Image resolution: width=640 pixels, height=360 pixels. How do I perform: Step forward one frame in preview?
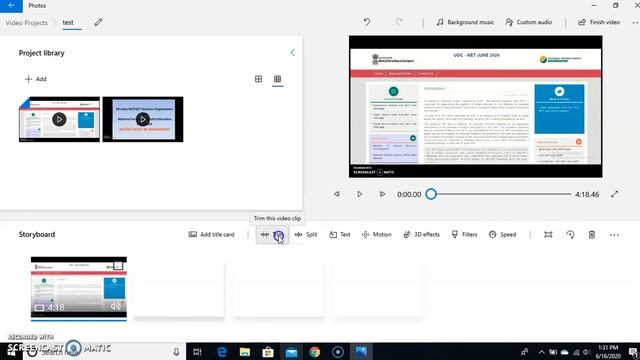tap(382, 194)
